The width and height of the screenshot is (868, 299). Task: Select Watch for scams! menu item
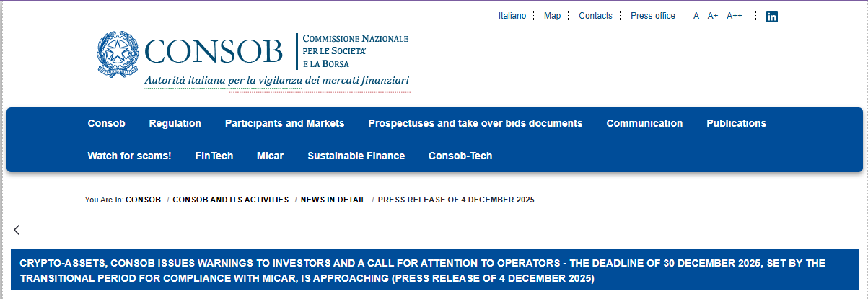129,156
